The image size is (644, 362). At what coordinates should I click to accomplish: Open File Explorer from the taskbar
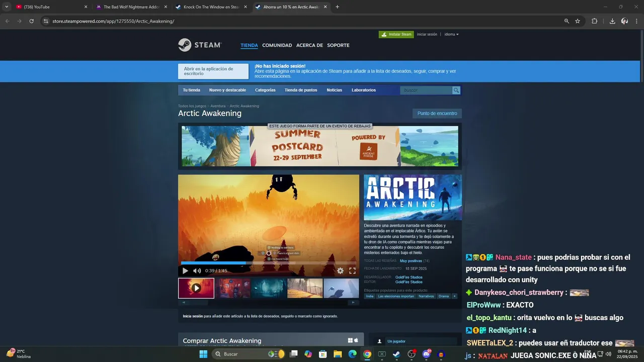click(338, 354)
